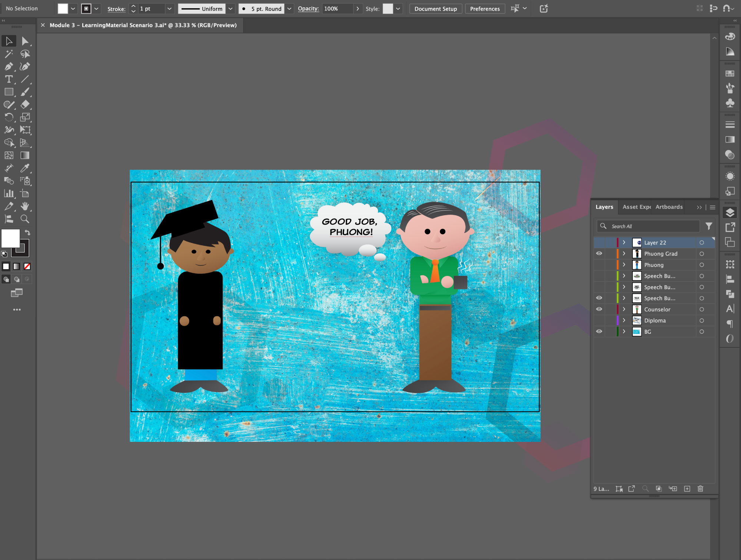The width and height of the screenshot is (741, 560).
Task: Open the Uniform stroke profile dropdown
Action: 230,9
